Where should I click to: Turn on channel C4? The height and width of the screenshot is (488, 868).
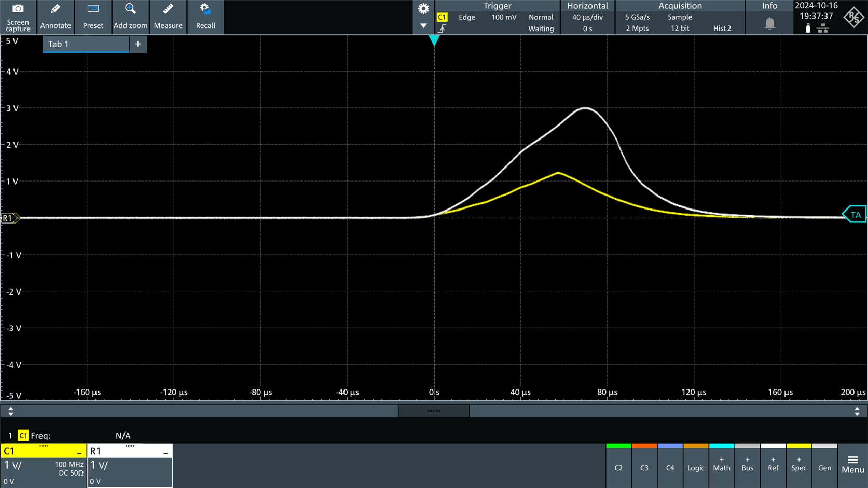[670, 466]
